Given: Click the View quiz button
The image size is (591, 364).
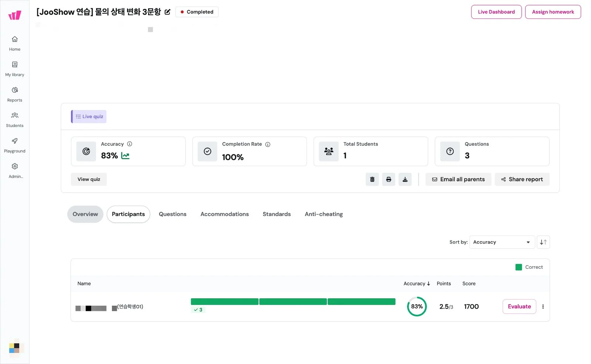Looking at the screenshot, I should coord(89,179).
